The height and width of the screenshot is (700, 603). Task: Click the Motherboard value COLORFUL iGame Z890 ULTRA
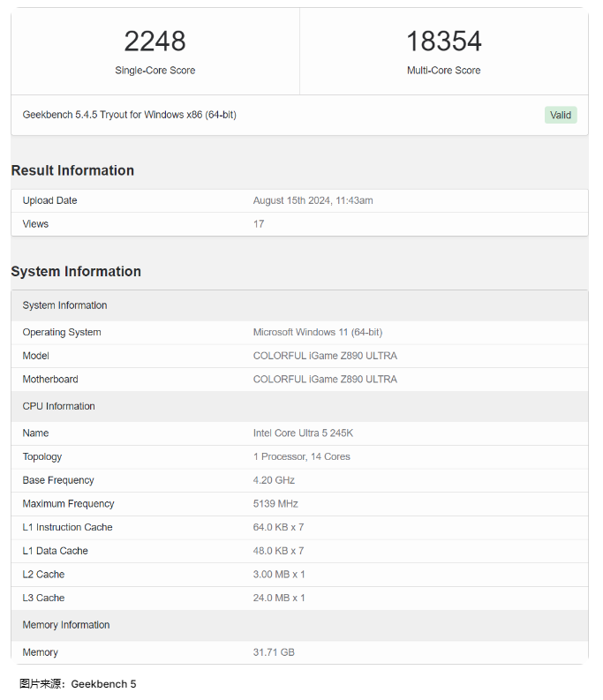pos(325,380)
